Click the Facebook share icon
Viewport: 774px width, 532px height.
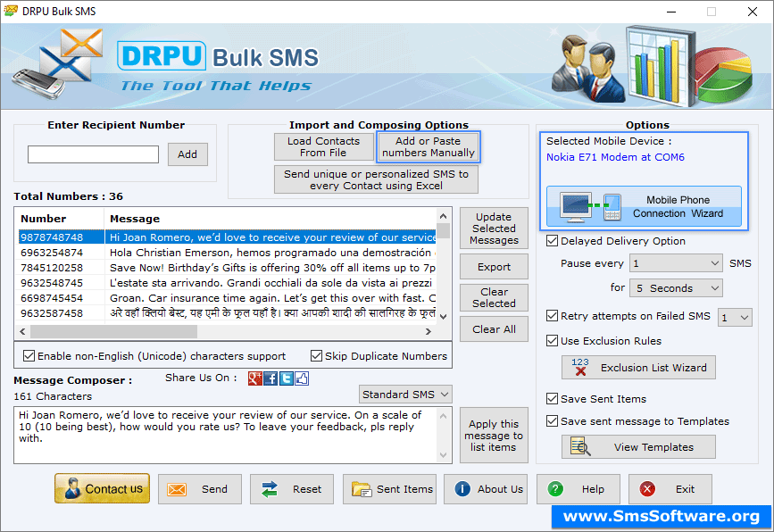(270, 378)
